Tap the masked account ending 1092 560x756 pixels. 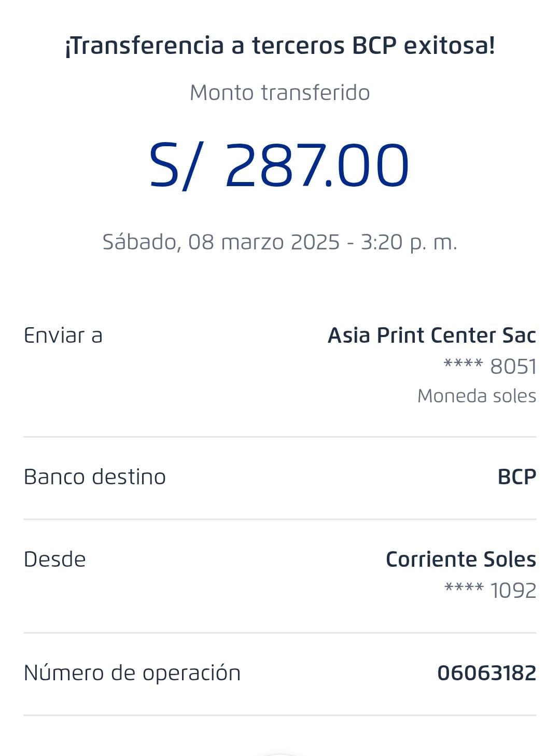pyautogui.click(x=490, y=591)
